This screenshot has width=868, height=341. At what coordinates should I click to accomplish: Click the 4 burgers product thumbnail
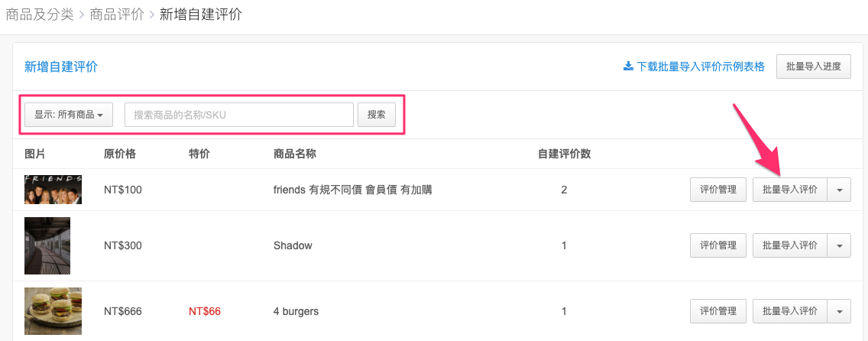(53, 311)
